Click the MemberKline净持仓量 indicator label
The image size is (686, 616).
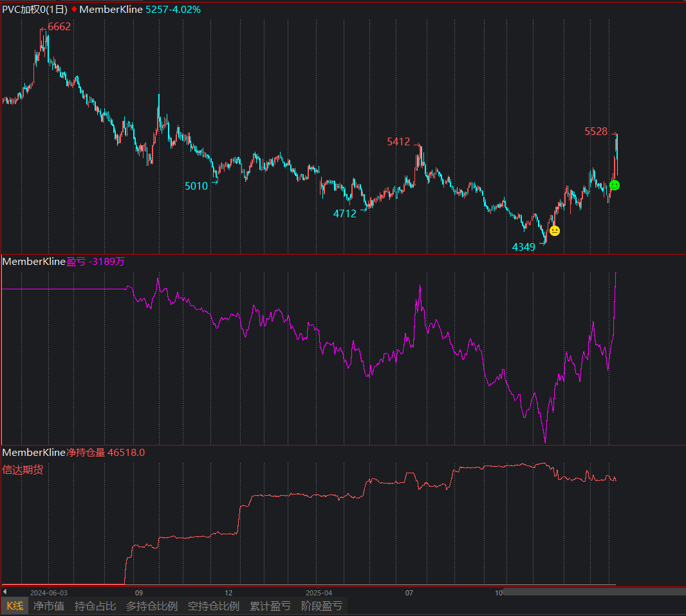54,453
